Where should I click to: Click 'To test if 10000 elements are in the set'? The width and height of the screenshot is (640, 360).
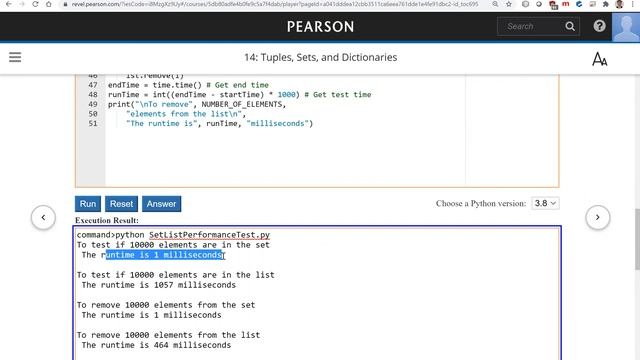173,245
